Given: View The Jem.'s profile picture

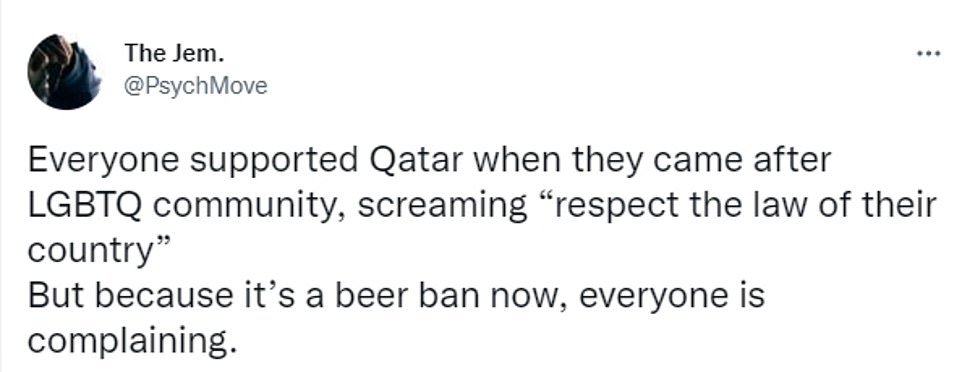Looking at the screenshot, I should click(x=64, y=72).
